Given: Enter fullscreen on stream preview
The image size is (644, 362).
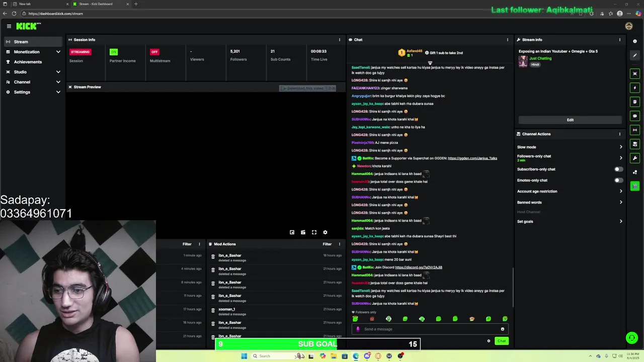Looking at the screenshot, I should tap(314, 232).
